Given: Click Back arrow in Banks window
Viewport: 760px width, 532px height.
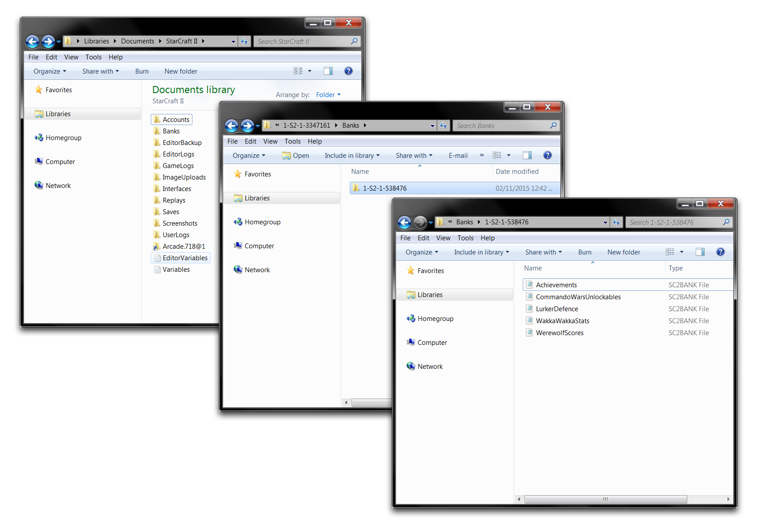Looking at the screenshot, I should [x=231, y=126].
